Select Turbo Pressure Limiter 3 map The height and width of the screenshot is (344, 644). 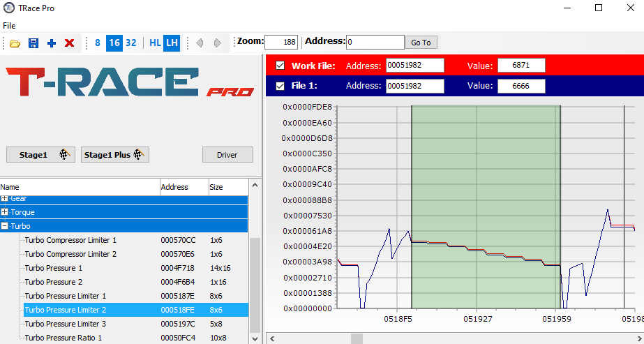[66, 324]
